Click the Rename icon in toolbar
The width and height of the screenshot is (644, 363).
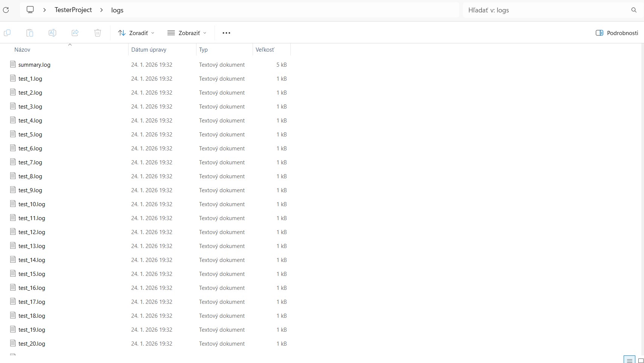click(x=52, y=33)
